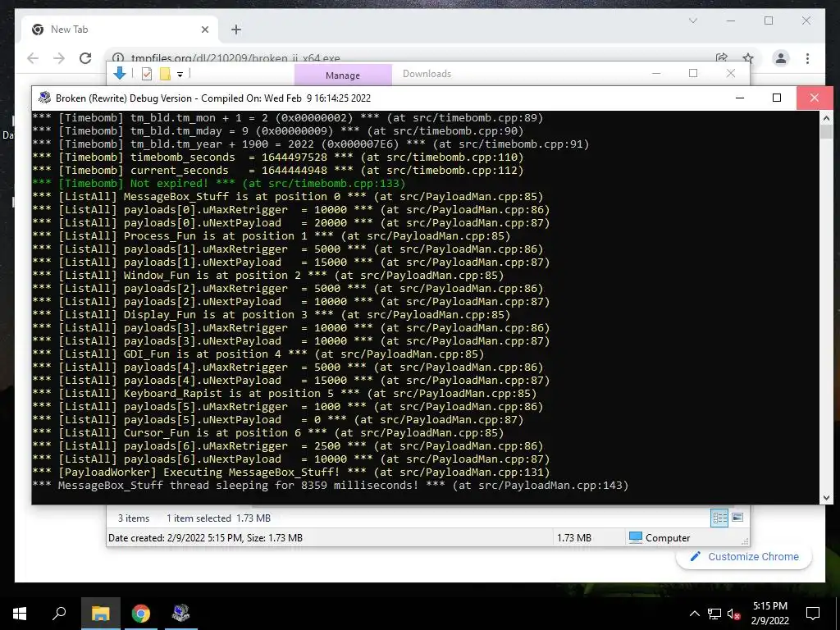
Task: Click 'timebomb_seconds = 1644497528' line
Action: tap(277, 157)
